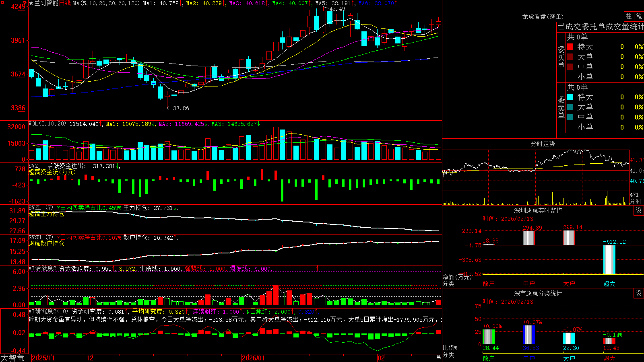Open VOL(5,10,20) indicator label
Screen dimensions: 644x362
tap(47, 124)
